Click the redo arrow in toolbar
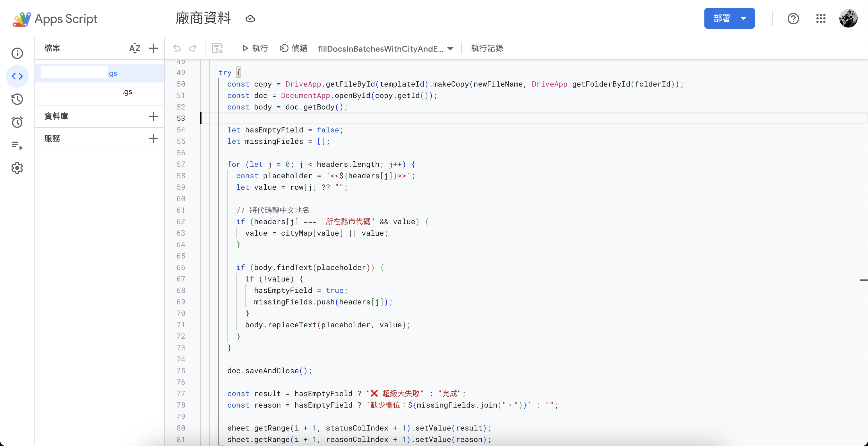 pos(193,48)
